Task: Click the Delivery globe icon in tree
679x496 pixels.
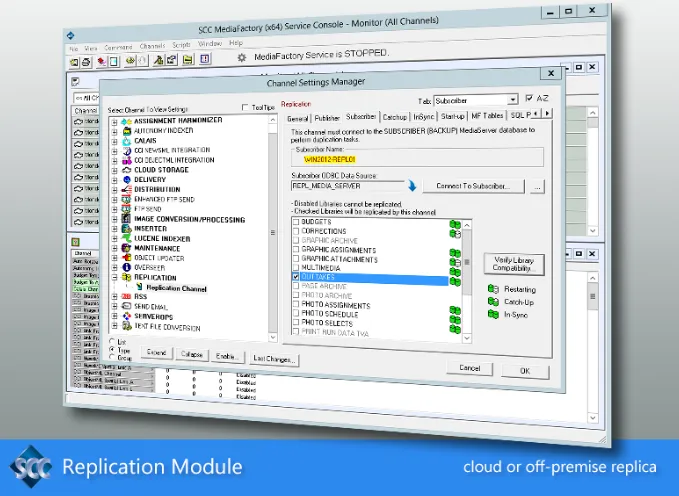Action: coord(126,180)
